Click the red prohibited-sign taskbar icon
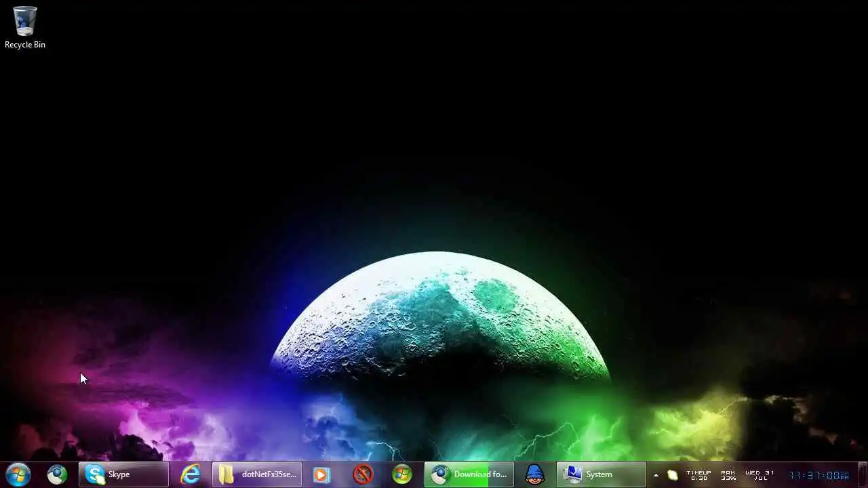The height and width of the screenshot is (488, 868). [x=363, y=474]
